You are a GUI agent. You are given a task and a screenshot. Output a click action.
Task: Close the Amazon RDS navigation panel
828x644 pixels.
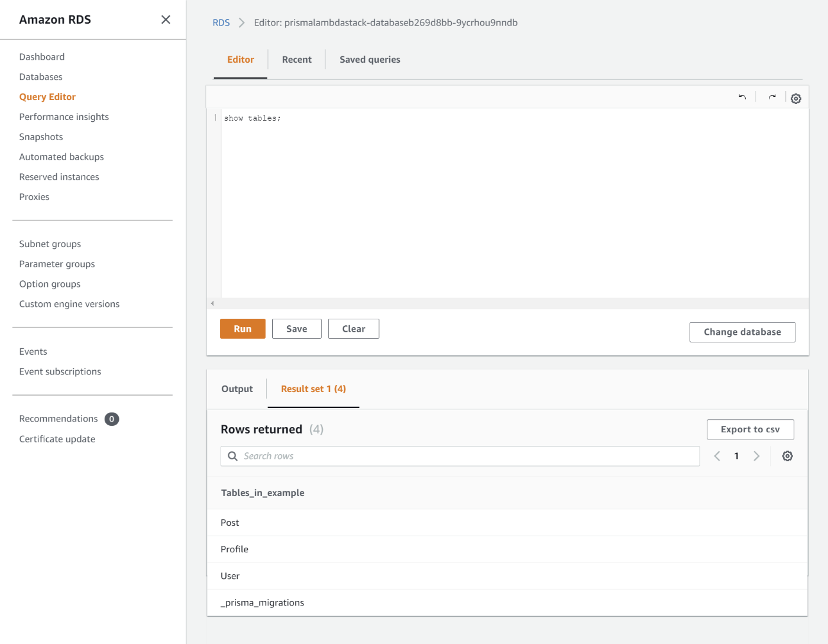[x=166, y=20]
